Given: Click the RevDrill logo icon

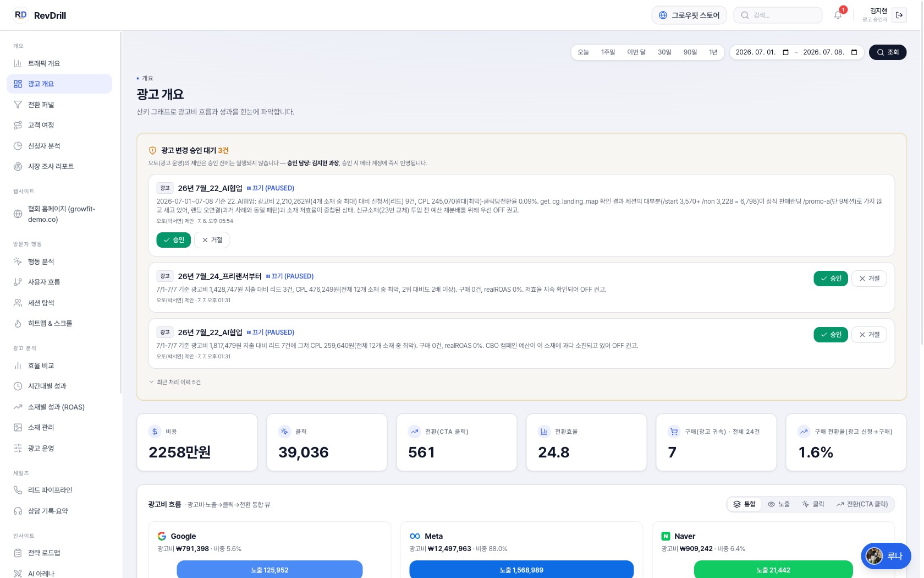Looking at the screenshot, I should coord(20,15).
